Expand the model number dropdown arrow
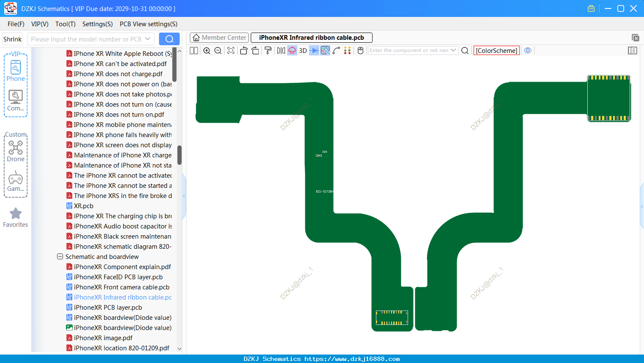This screenshot has width=644, height=363. 148,39
